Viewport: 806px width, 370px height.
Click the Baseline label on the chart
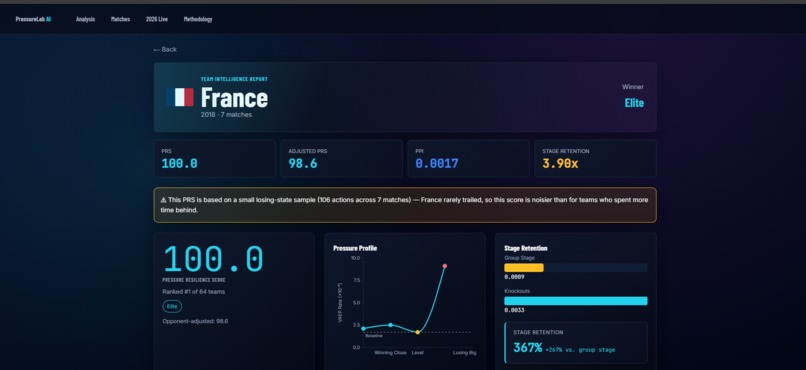pyautogui.click(x=374, y=336)
